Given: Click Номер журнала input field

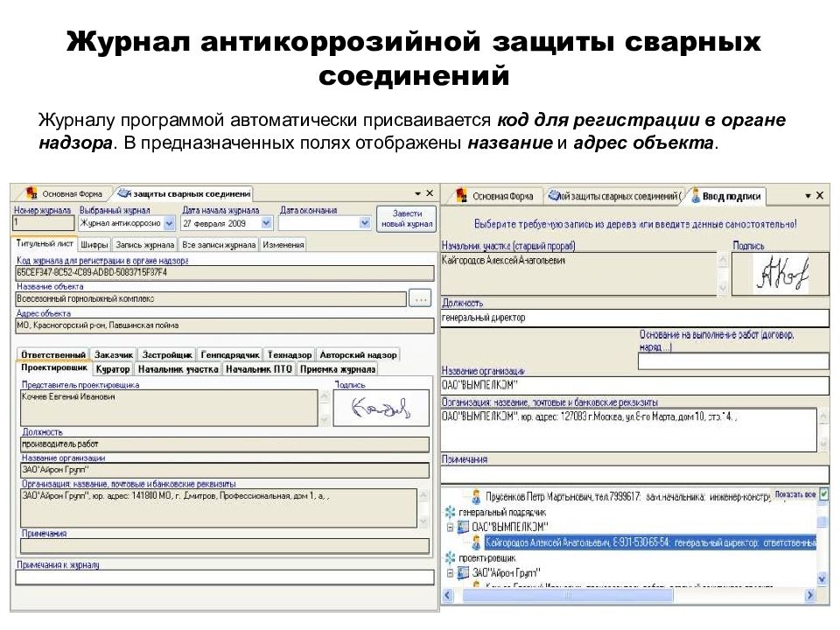Looking at the screenshot, I should click(44, 223).
